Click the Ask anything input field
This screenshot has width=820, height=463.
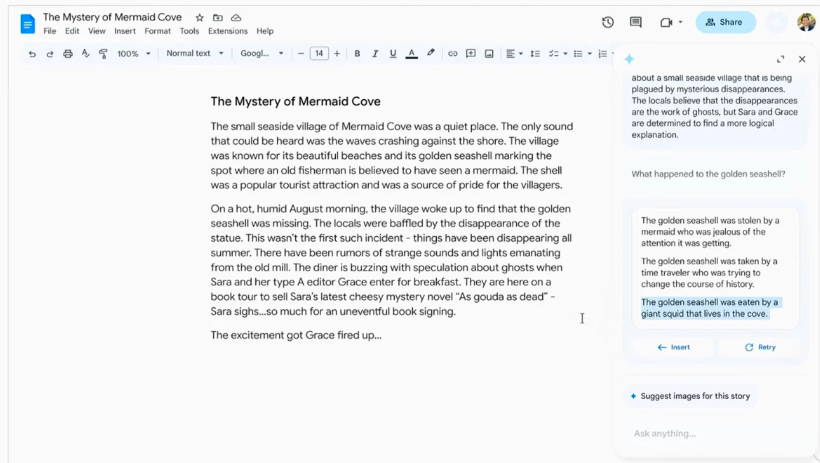click(716, 434)
